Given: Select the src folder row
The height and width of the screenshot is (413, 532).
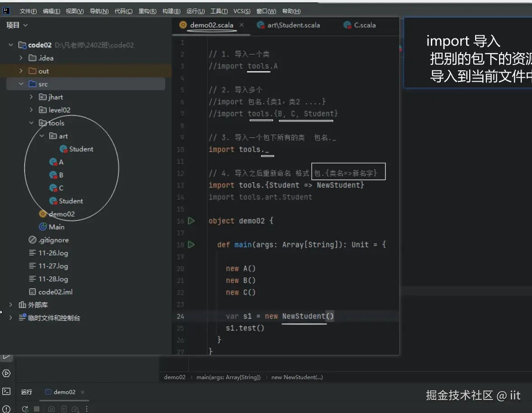Looking at the screenshot, I should point(85,84).
